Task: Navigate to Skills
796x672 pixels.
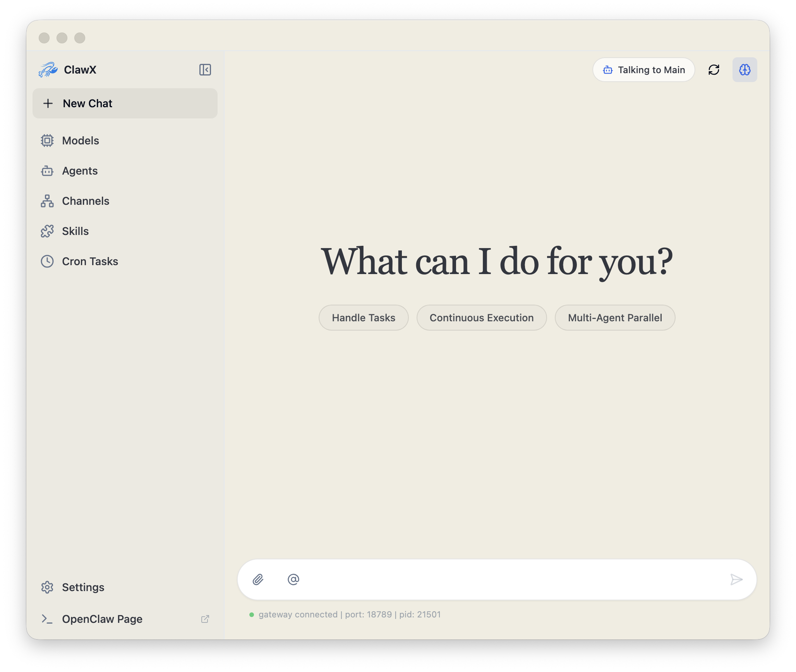Action: (x=75, y=231)
